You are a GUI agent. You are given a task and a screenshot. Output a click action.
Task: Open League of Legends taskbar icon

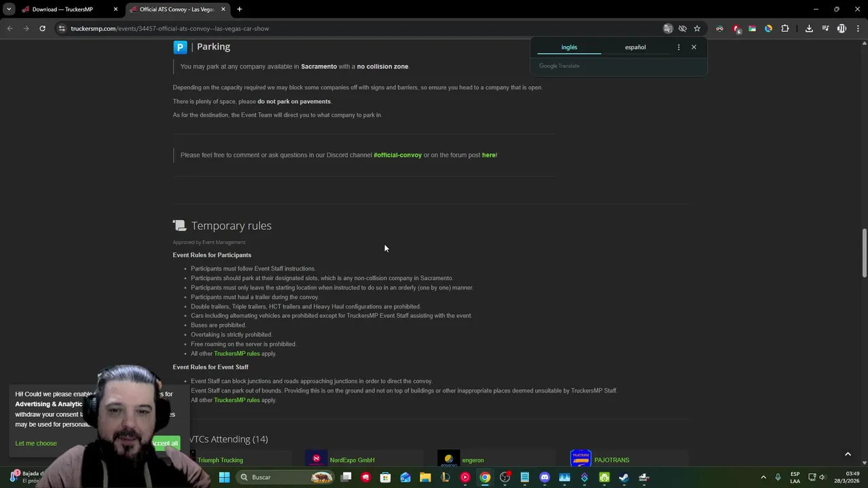pos(445,477)
